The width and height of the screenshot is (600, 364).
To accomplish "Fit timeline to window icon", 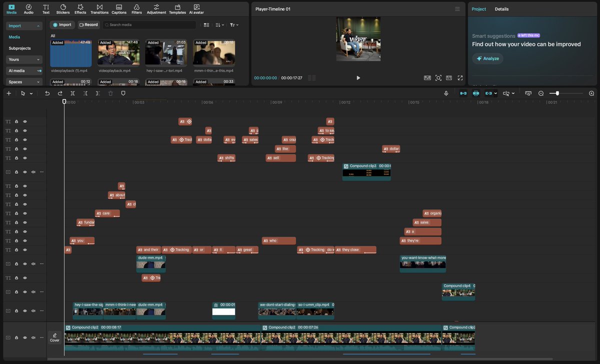I will click(x=528, y=93).
